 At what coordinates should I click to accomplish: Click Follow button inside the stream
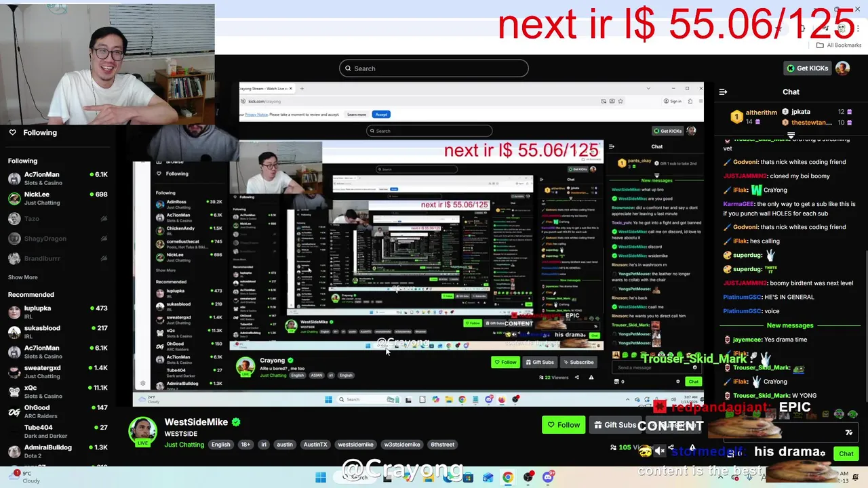(x=505, y=362)
